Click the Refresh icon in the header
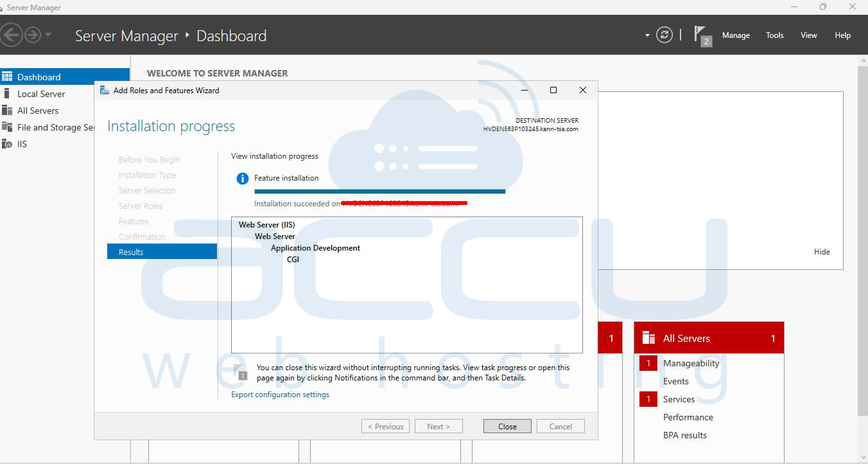This screenshot has height=464, width=868. click(664, 35)
